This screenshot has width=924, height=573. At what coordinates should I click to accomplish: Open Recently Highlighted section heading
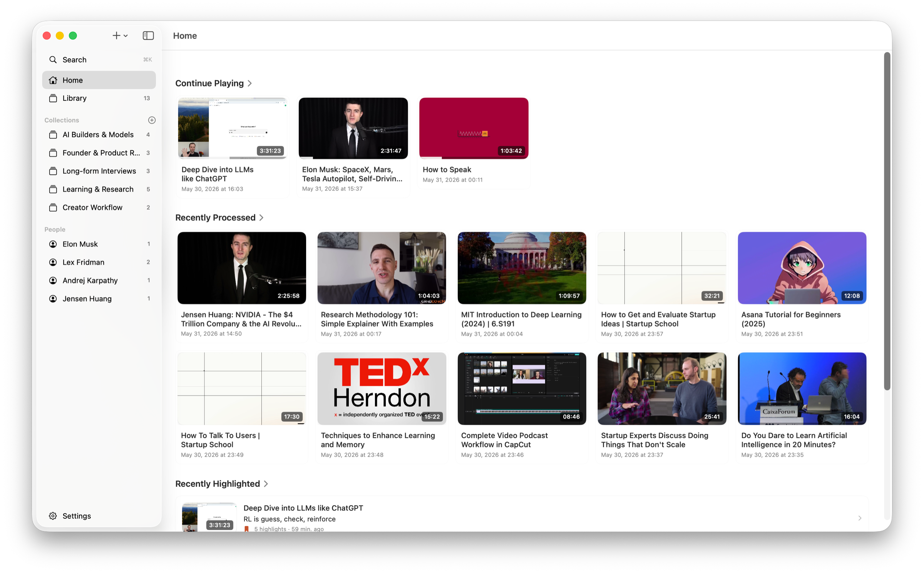click(x=218, y=484)
